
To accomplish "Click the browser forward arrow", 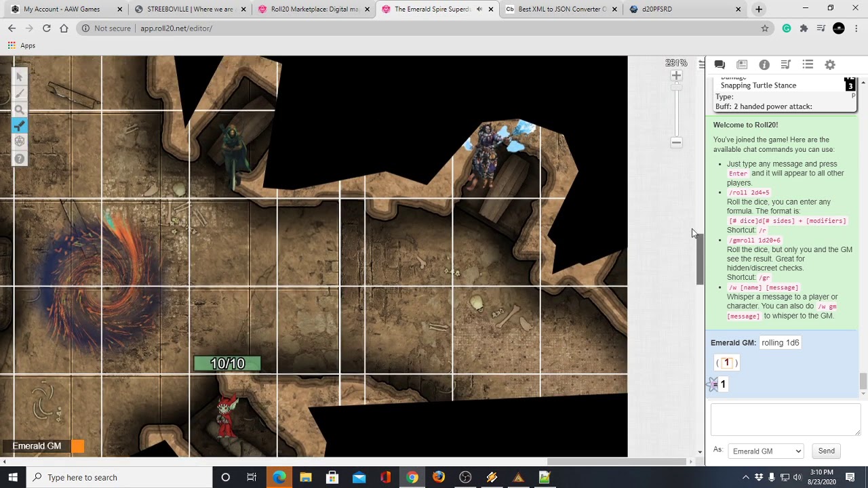I will [29, 28].
